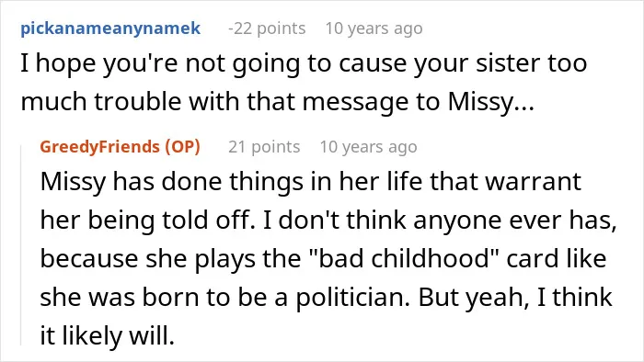Screen dimensions: 644x362
Task: Click the line starting "much trouble with that"
Action: point(278,102)
